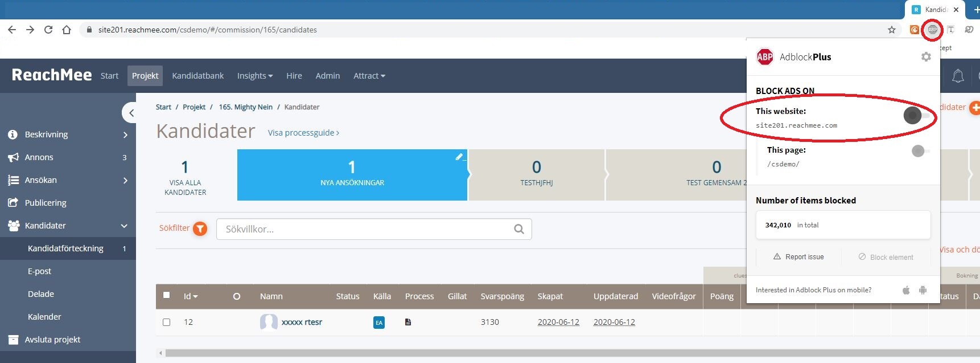980x363 pixels.
Task: Open the Visa processguide link
Action: click(x=303, y=133)
